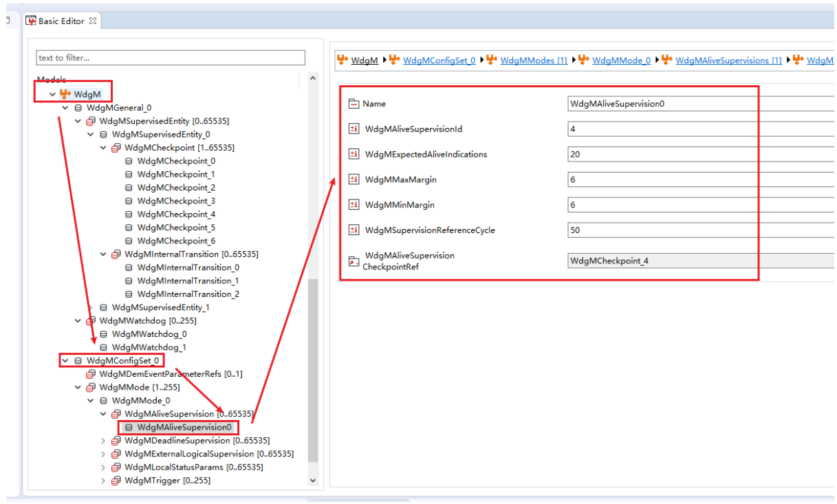Select WdgMWatchdog_1 tree item
Image resolution: width=837 pixels, height=504 pixels.
149,347
